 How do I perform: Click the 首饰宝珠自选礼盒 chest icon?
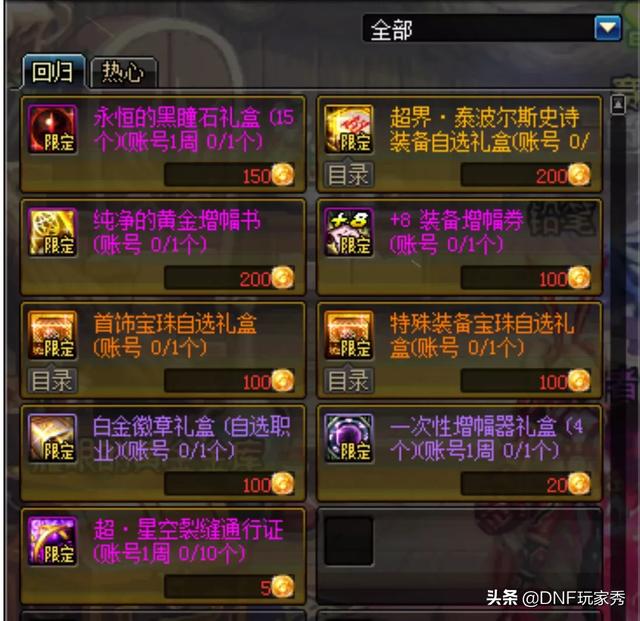click(x=52, y=335)
